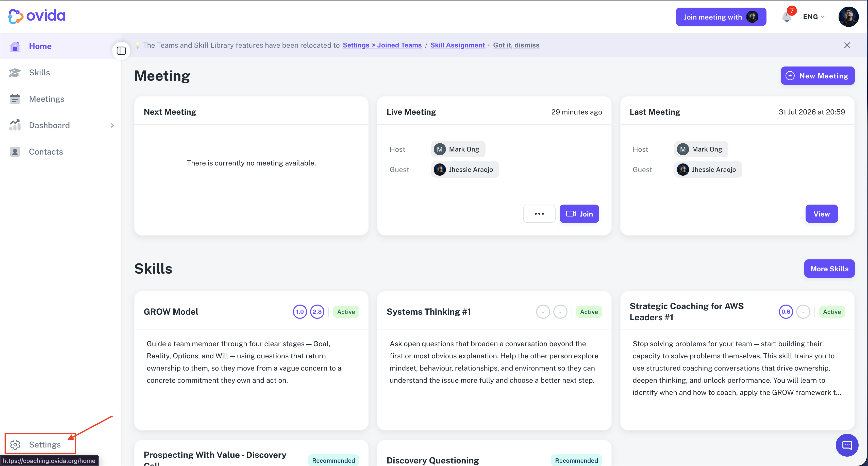Viewport: 868px width, 466px height.
Task: Collapse the sidebar with the panel toggle
Action: tap(121, 51)
